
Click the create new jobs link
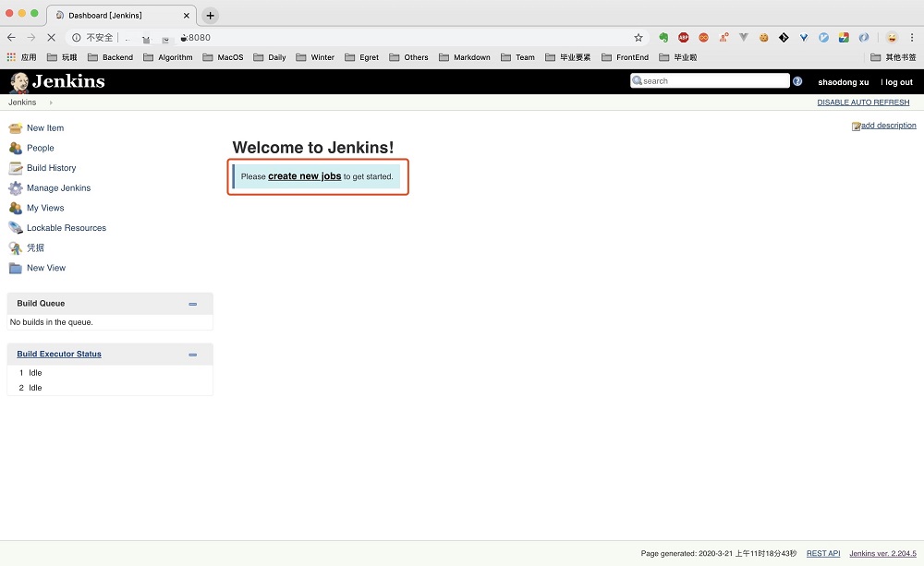pos(304,176)
